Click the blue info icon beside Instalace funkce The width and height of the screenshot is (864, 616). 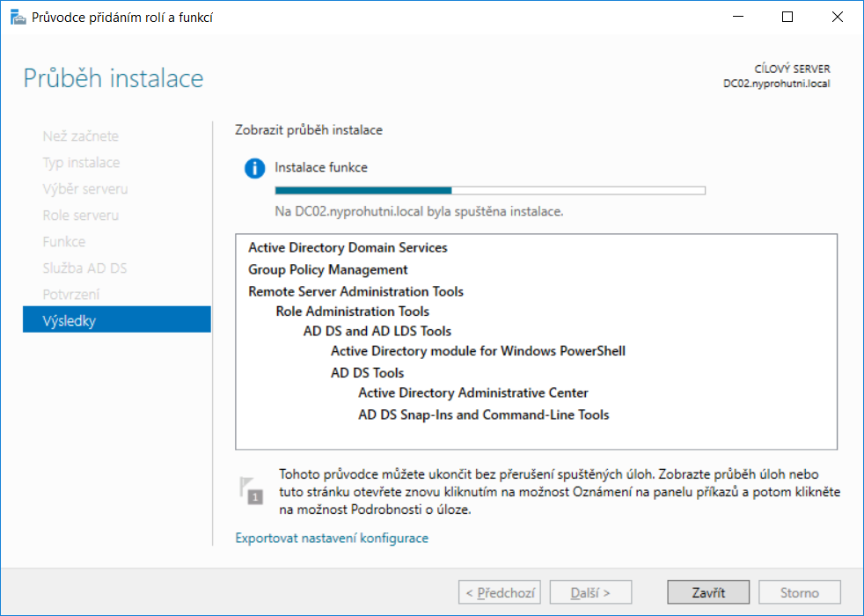click(x=254, y=168)
